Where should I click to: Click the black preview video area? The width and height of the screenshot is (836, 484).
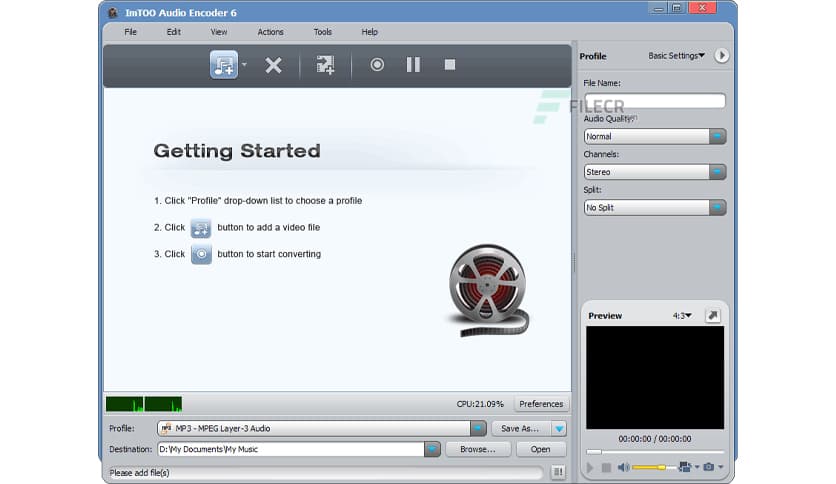[655, 377]
